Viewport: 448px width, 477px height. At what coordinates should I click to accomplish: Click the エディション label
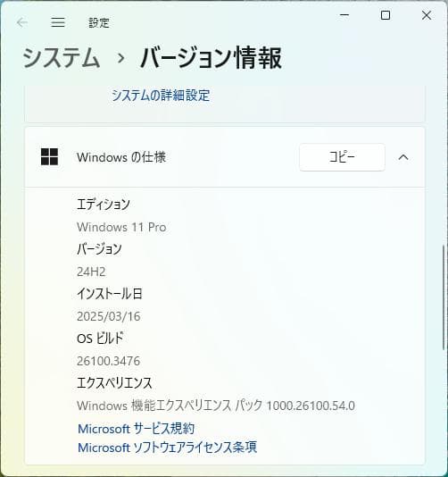(x=104, y=205)
